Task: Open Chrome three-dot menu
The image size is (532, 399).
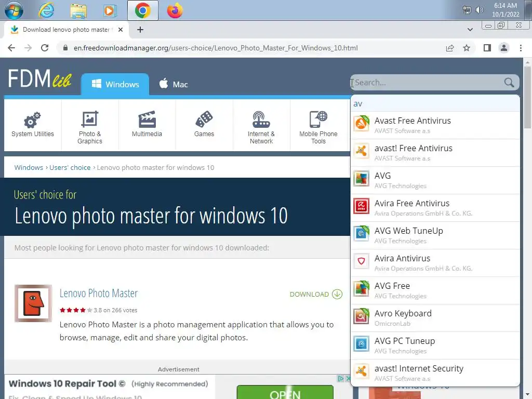Action: (x=521, y=48)
